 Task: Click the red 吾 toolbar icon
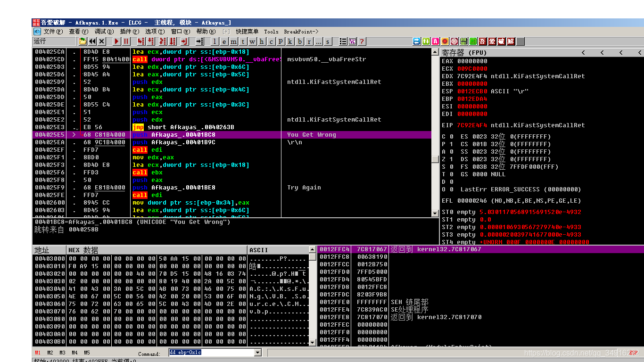click(483, 41)
